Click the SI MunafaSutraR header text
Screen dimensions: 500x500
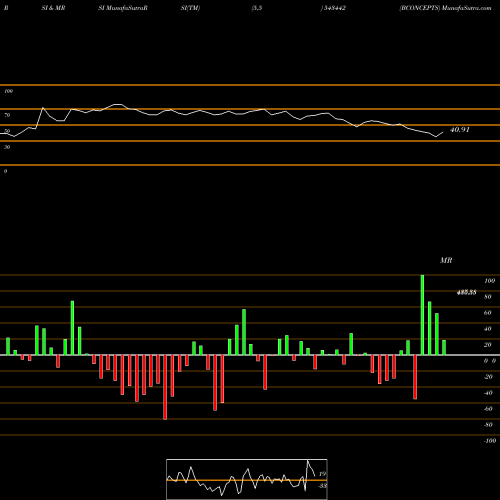pyautogui.click(x=123, y=8)
